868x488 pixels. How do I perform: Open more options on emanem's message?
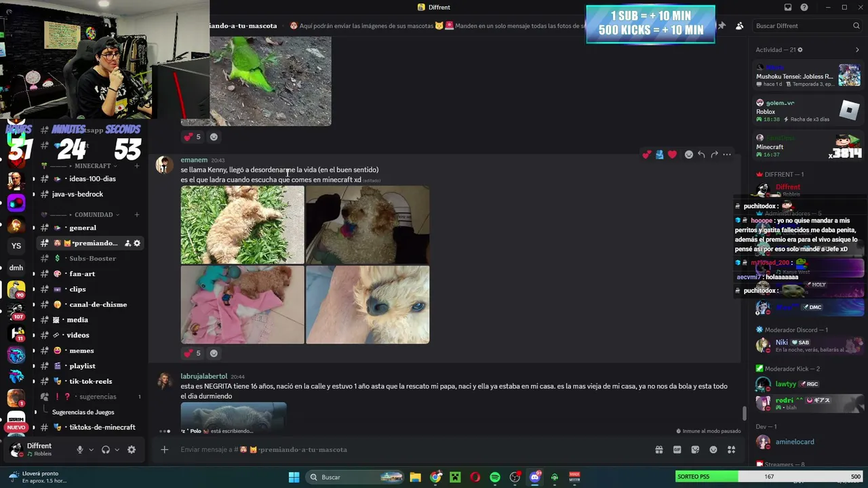(x=727, y=155)
